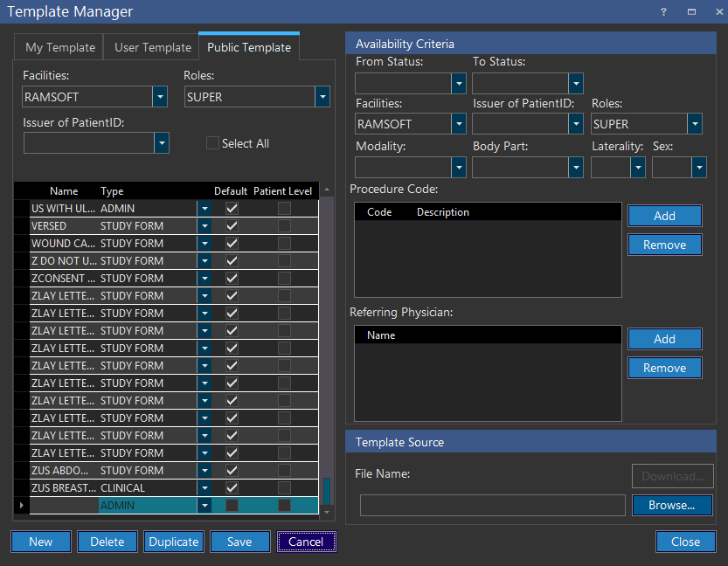Switch to My Template tab
Screen dimensions: 728x566
click(x=59, y=47)
